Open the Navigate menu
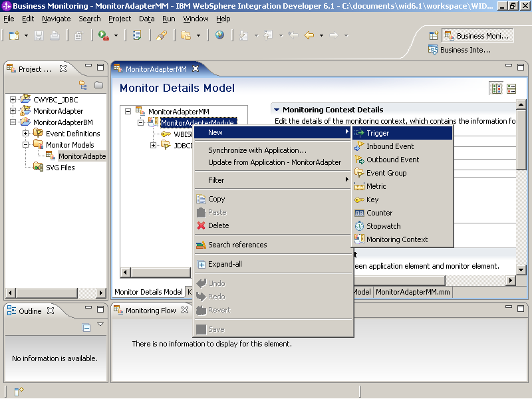Image resolution: width=532 pixels, height=399 pixels. (x=57, y=19)
